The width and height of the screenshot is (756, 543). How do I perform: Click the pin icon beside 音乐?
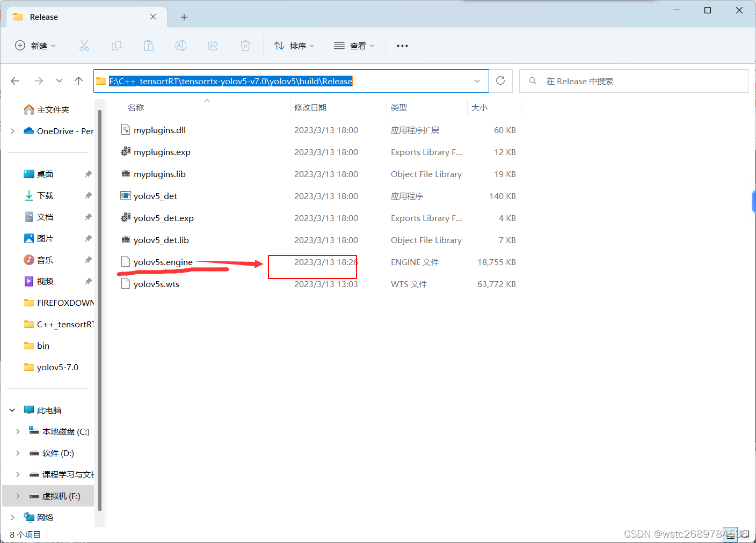tap(88, 260)
